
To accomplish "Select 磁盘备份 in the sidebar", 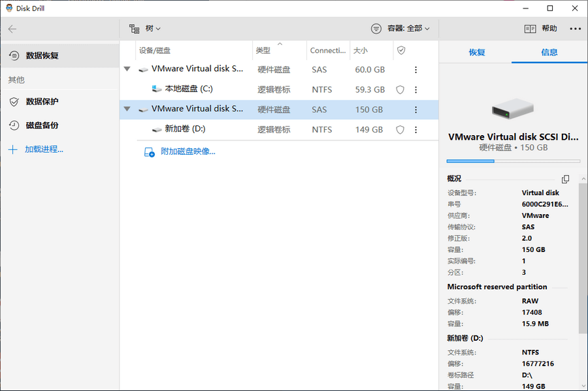I will [x=60, y=125].
